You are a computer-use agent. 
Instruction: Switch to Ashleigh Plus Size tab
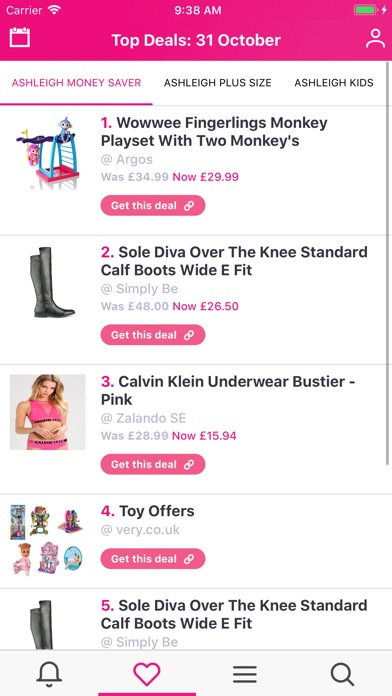pyautogui.click(x=218, y=83)
